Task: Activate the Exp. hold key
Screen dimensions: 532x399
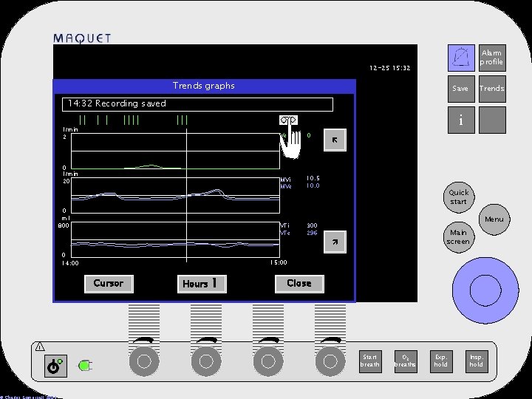Action: tap(441, 361)
